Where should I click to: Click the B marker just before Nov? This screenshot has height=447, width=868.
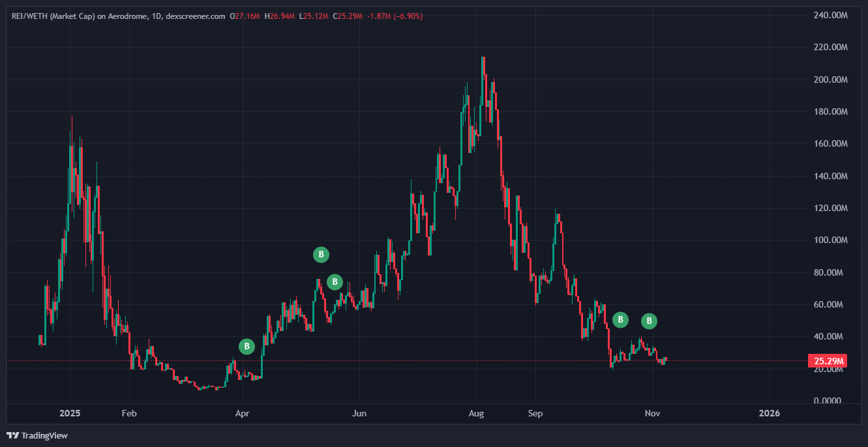(x=649, y=321)
